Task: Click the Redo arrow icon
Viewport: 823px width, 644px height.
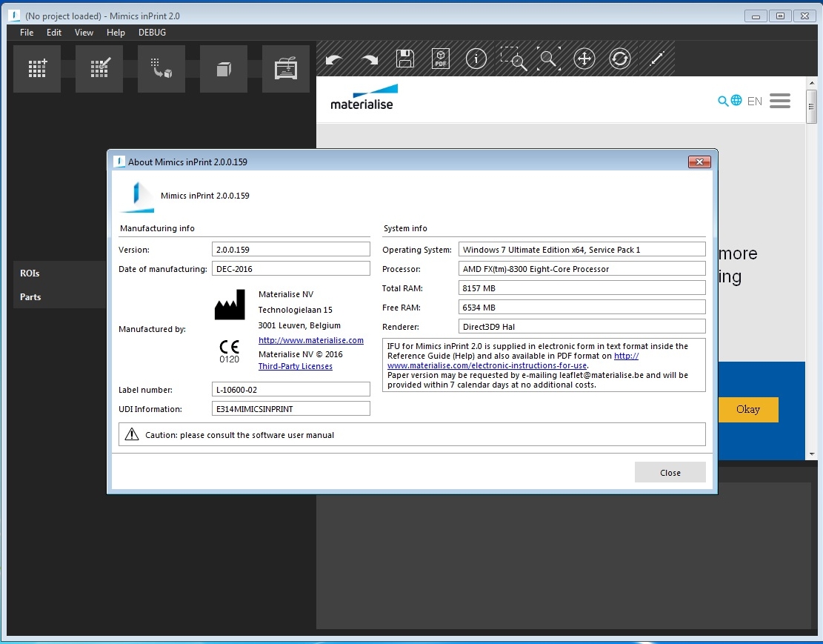Action: (x=370, y=59)
